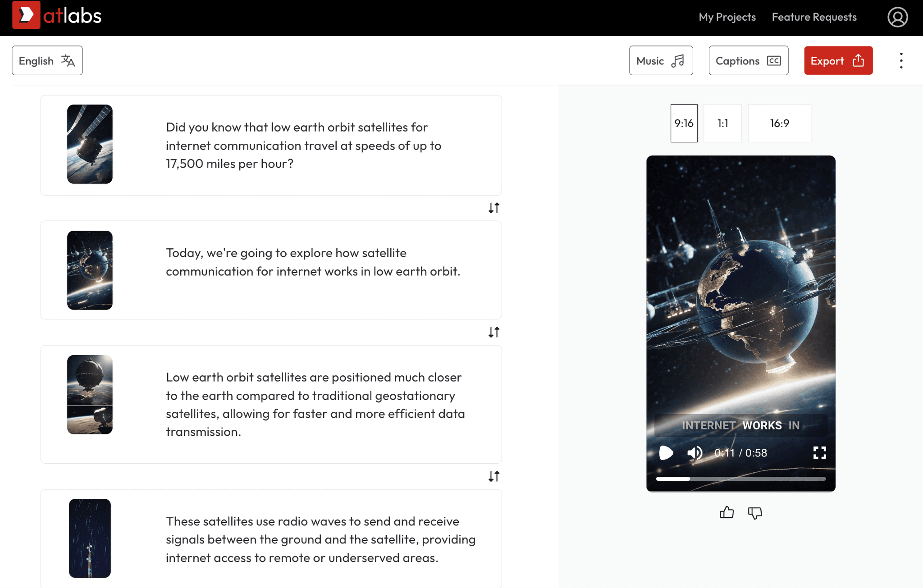Viewport: 923px width, 588px height.
Task: Open the account profile icon
Action: 897,17
